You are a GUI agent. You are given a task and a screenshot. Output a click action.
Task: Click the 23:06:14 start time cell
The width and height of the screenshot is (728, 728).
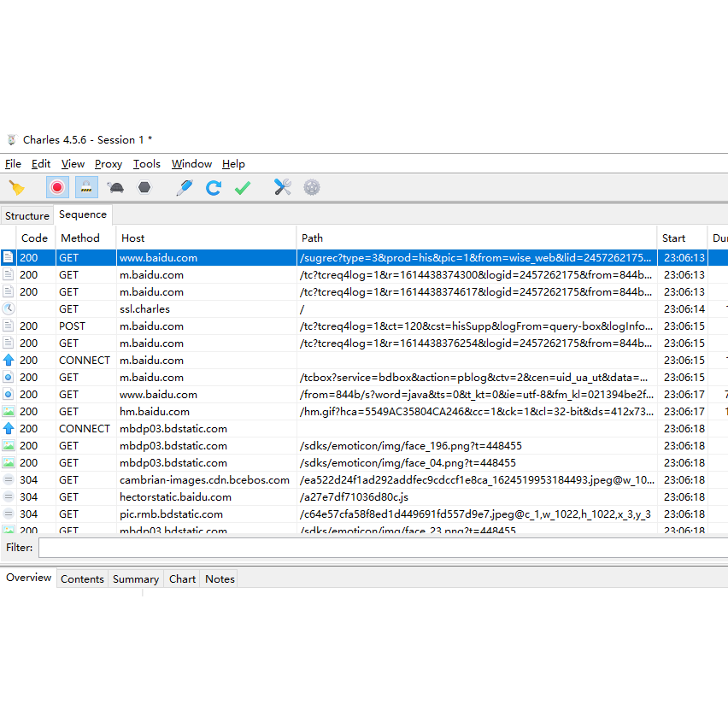pos(684,308)
